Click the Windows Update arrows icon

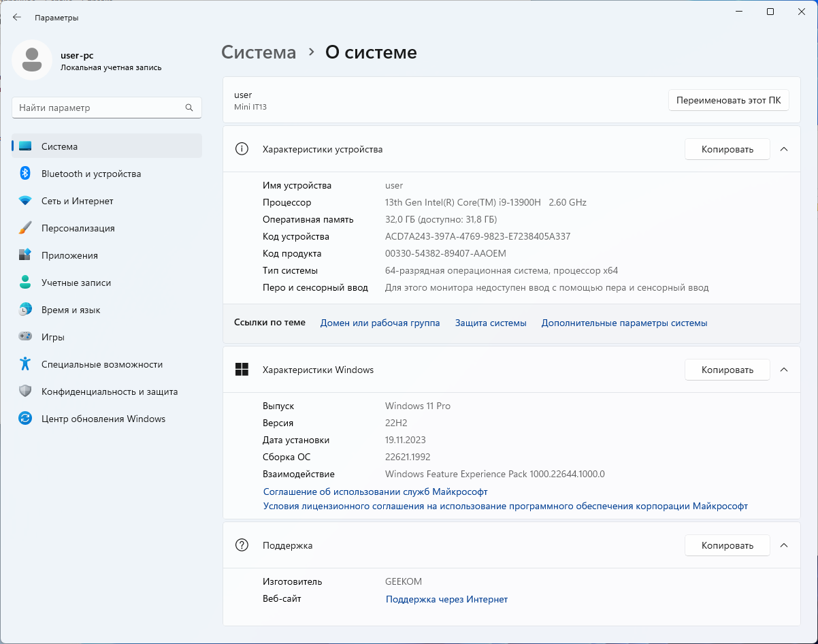[25, 419]
